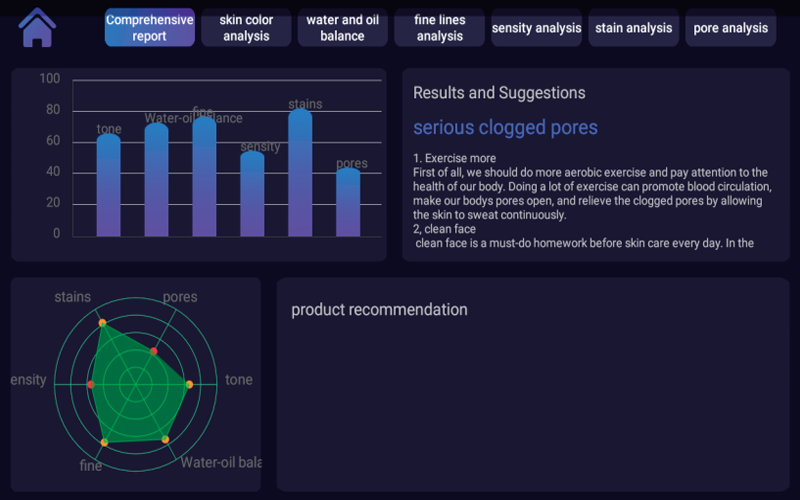Open the sensity analysis tab
The image size is (800, 500).
click(536, 28)
